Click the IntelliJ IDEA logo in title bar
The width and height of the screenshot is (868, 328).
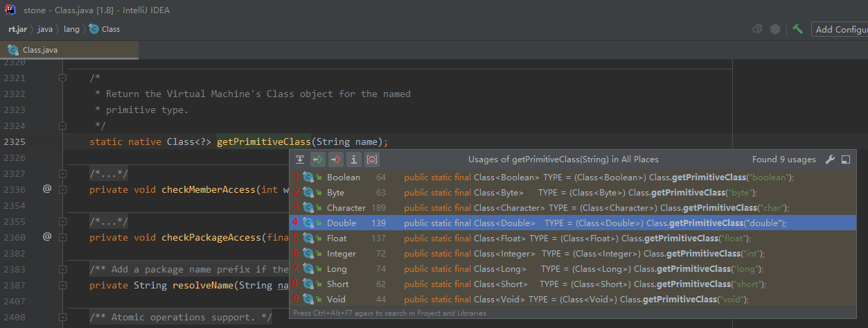[x=11, y=10]
